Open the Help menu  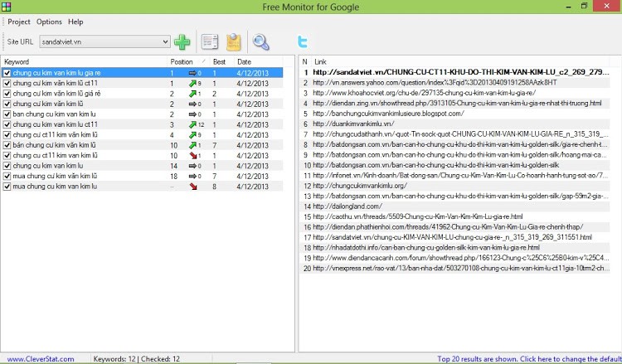(75, 22)
